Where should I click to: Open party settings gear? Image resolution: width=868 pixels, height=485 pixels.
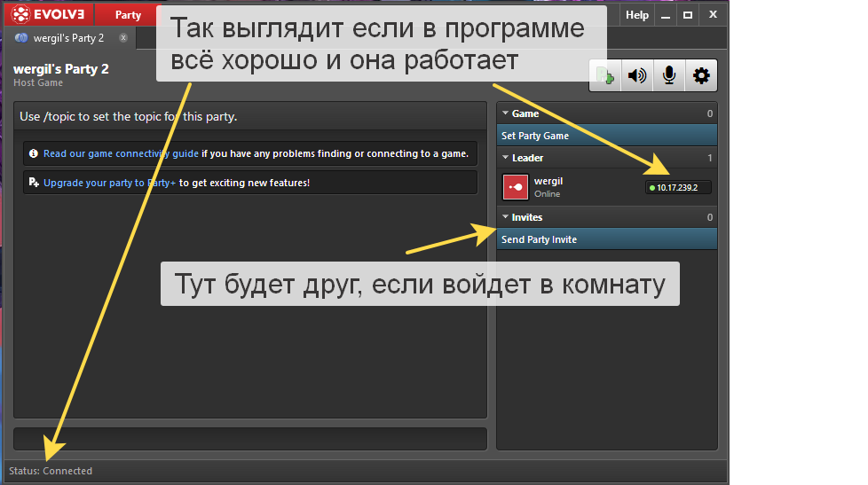click(701, 75)
